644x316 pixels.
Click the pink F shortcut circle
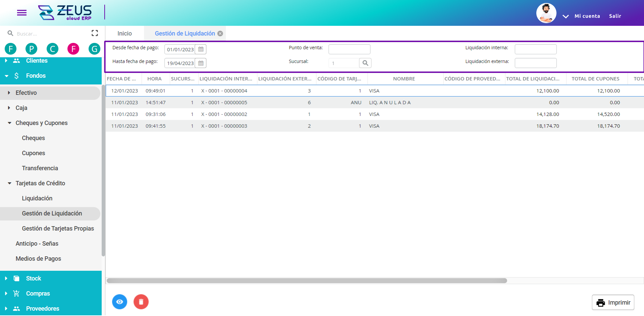click(73, 49)
